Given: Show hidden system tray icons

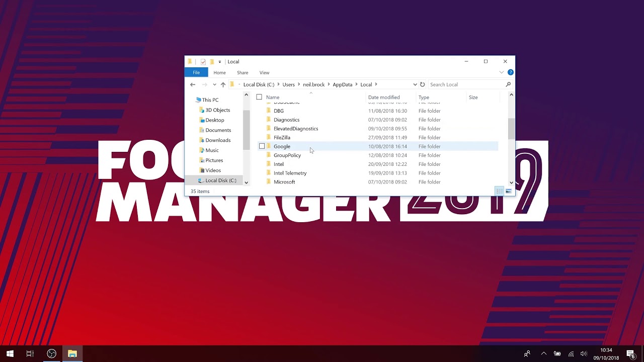Looking at the screenshot, I should [543, 354].
